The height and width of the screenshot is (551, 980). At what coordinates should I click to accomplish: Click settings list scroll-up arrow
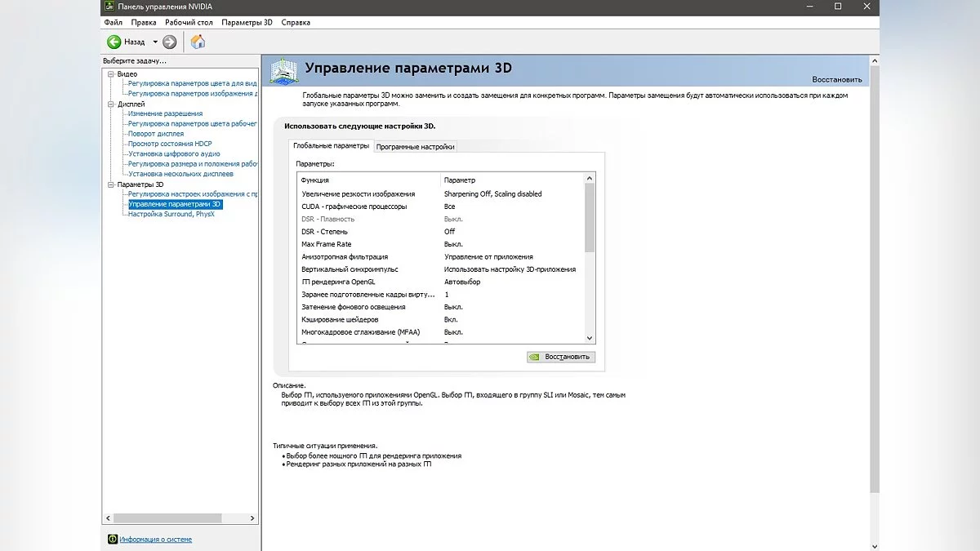click(590, 177)
